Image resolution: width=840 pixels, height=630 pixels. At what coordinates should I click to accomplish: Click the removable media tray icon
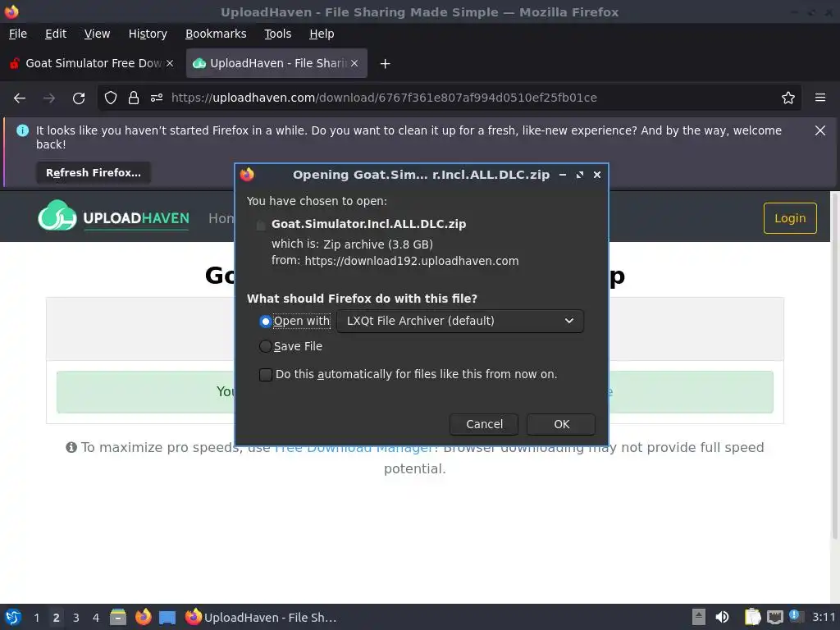699,617
